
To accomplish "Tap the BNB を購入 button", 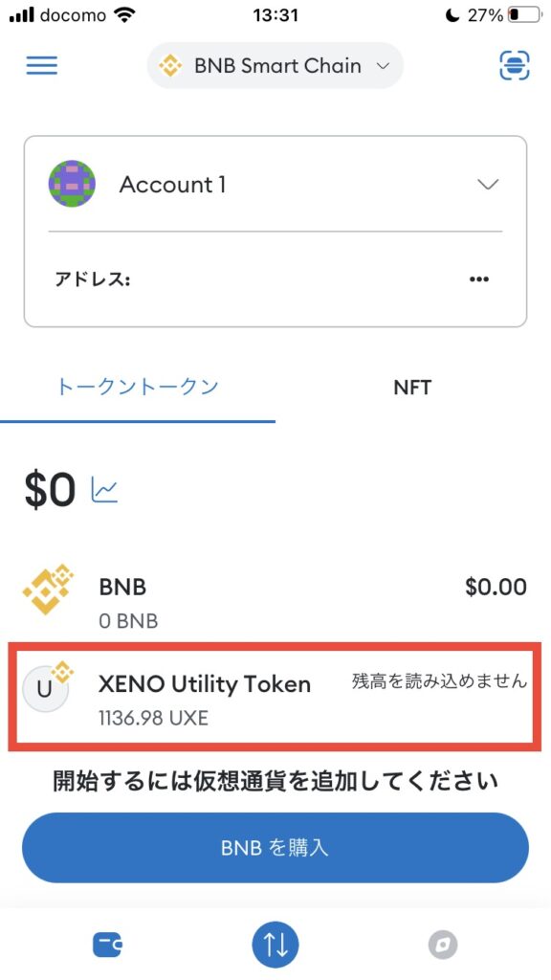I will click(275, 848).
